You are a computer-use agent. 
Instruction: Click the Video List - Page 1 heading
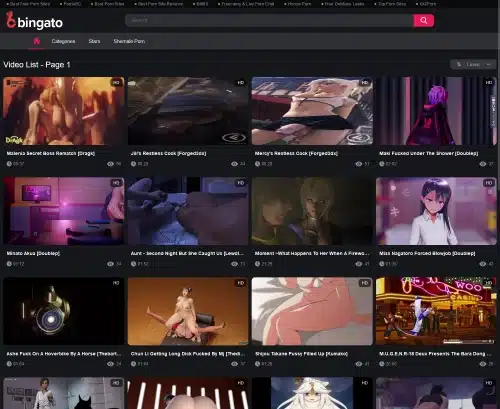click(37, 65)
